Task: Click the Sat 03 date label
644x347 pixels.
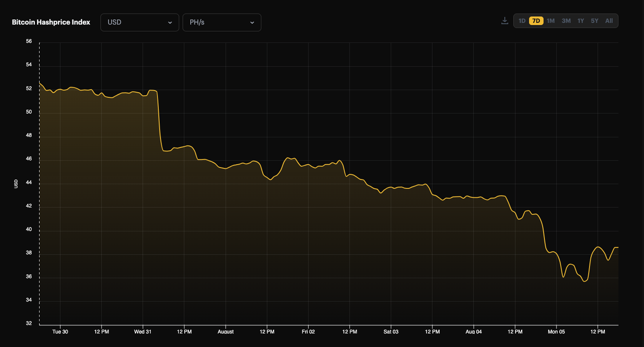Action: click(391, 332)
